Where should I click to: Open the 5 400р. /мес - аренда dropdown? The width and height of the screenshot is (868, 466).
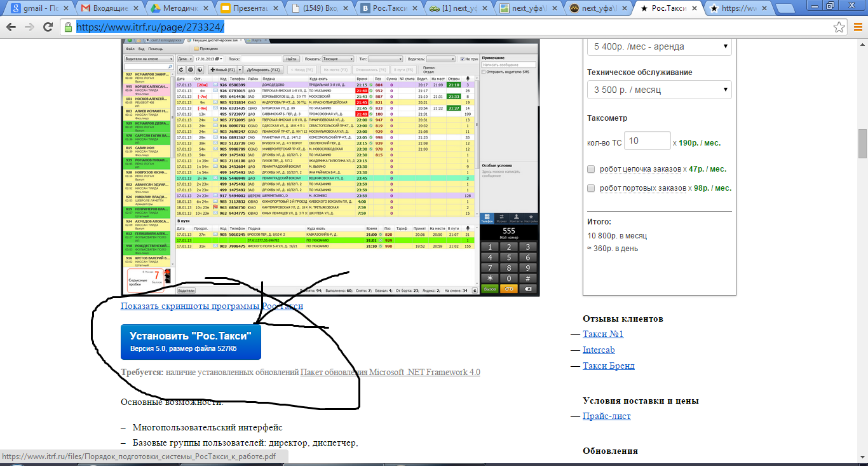(660, 46)
